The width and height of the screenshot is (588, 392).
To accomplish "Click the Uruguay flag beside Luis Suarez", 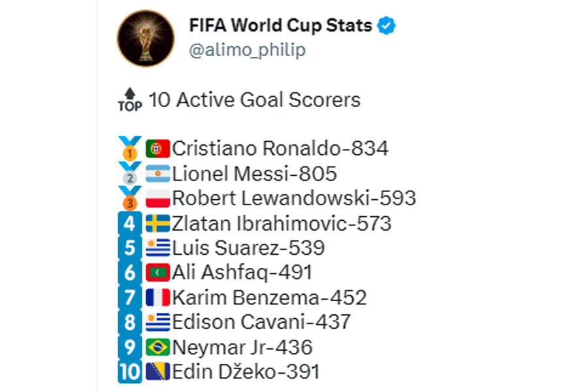I will click(x=158, y=248).
